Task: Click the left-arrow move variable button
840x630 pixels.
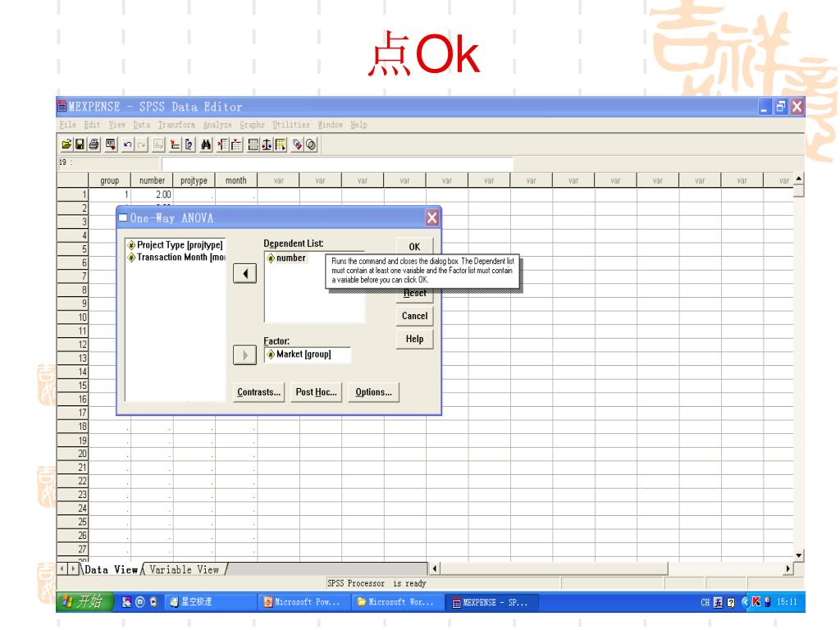Action: 244,274
